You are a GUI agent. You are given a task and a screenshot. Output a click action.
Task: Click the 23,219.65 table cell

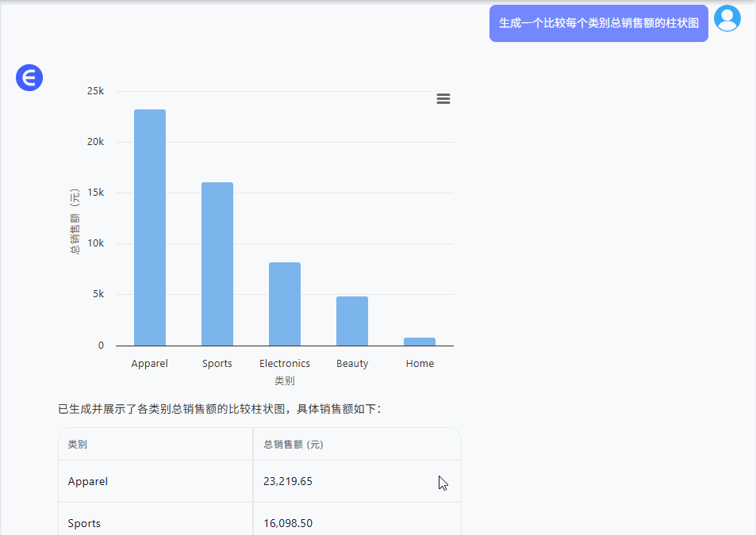pyautogui.click(x=357, y=481)
